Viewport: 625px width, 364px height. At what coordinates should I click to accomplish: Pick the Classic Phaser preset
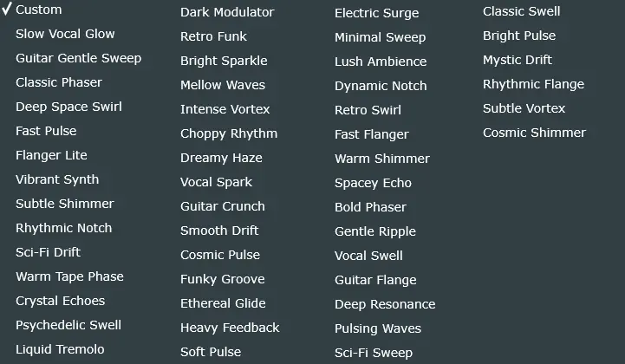click(x=59, y=82)
